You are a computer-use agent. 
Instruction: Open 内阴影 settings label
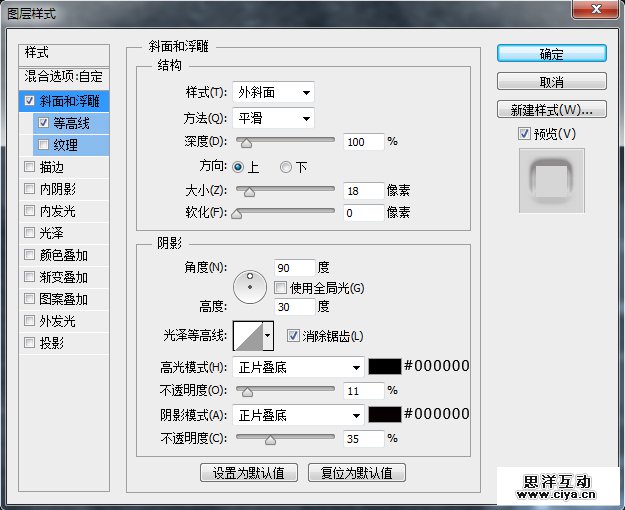tap(58, 189)
